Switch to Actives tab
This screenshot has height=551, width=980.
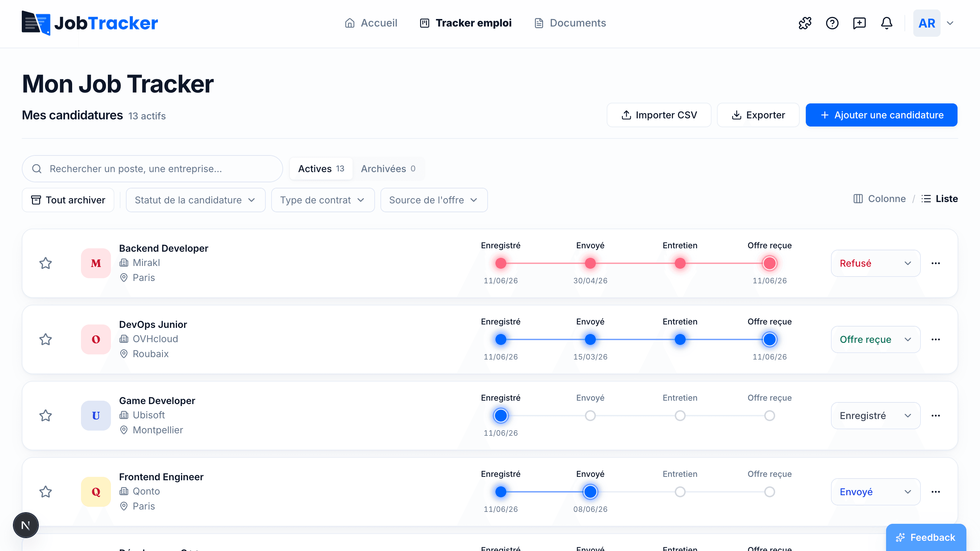321,168
